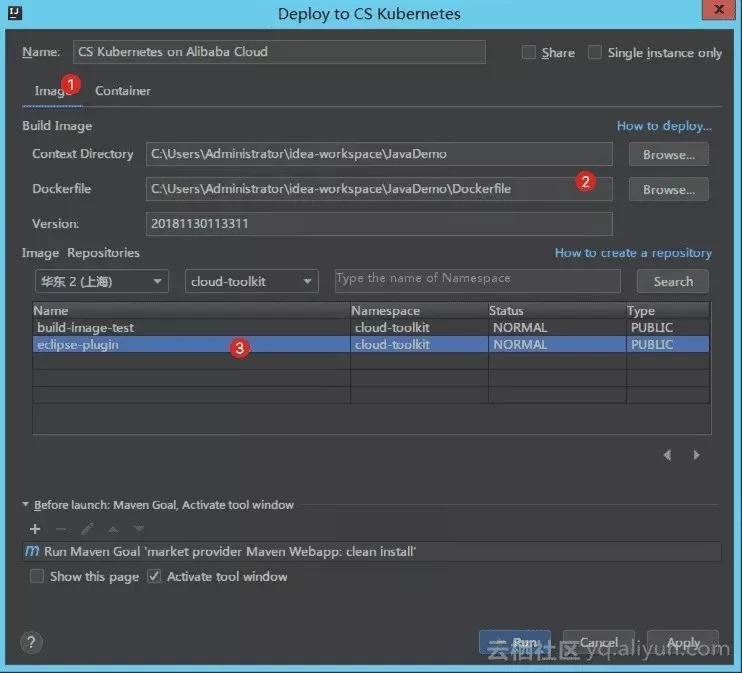Viewport: 742px width, 673px height.
Task: Remove the selected before-launch task (minus icon)
Action: tap(61, 529)
